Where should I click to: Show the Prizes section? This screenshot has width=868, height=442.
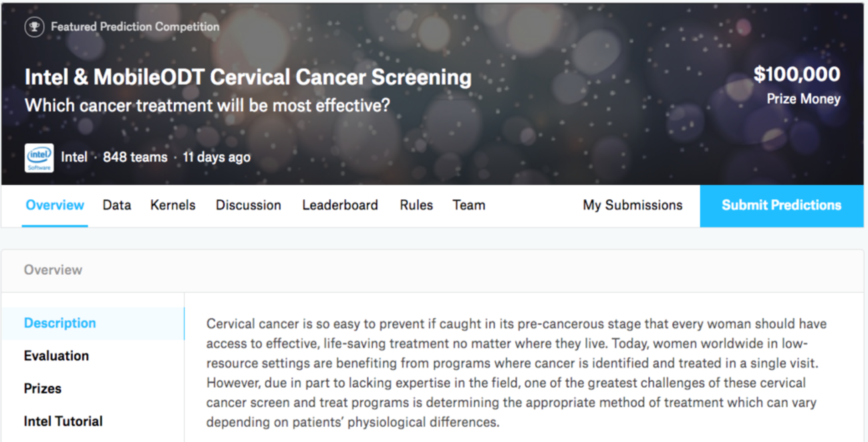[43, 389]
